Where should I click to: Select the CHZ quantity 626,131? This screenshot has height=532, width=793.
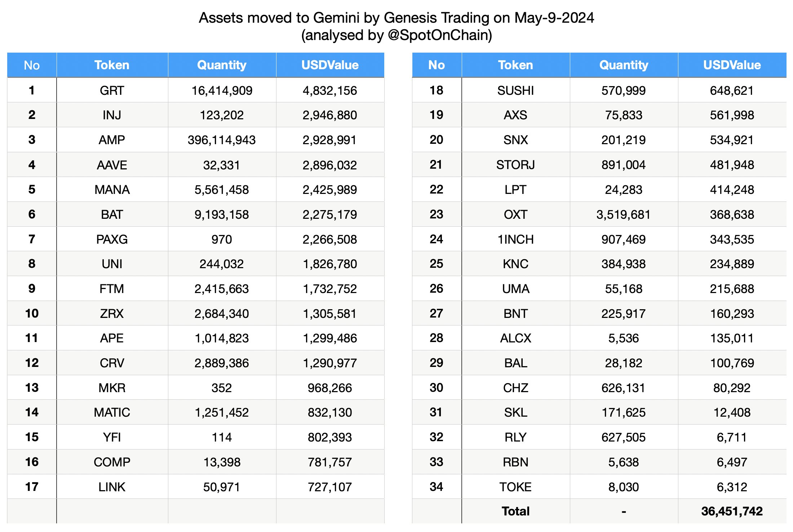624,388
